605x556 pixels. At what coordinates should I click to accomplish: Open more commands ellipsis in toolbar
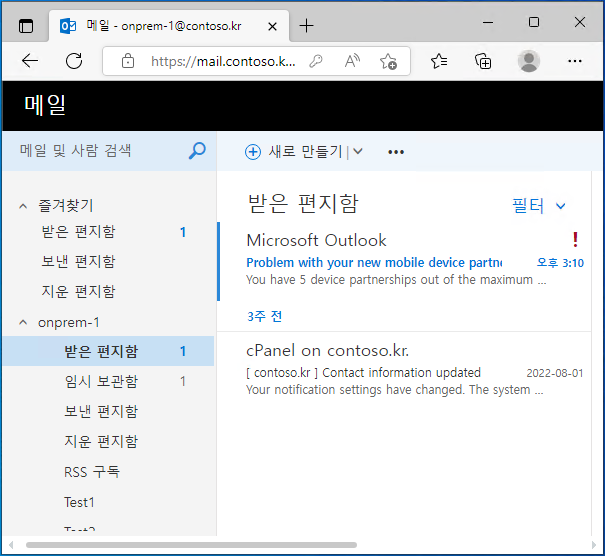(x=396, y=152)
